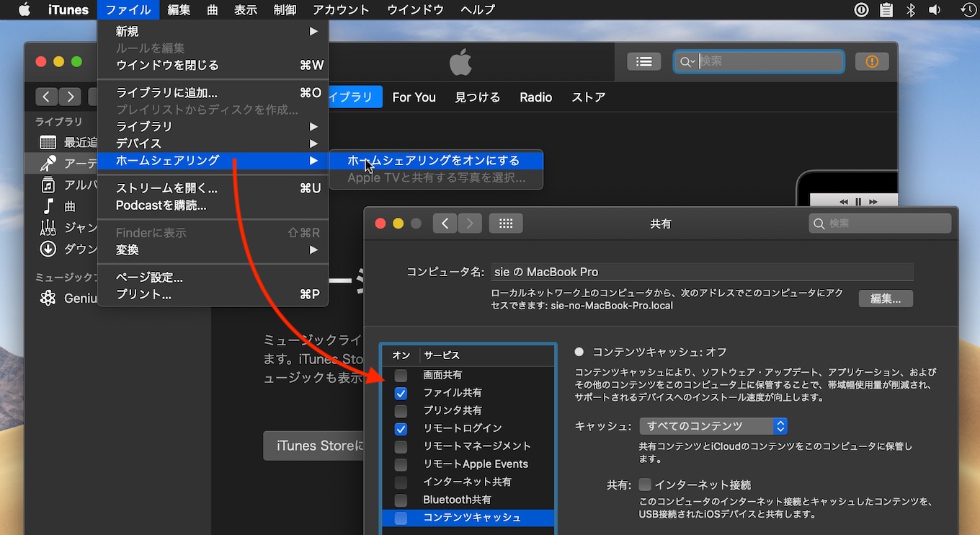Screen dimensions: 980x535
Task: Go back in iTunes navigation
Action: click(x=46, y=97)
